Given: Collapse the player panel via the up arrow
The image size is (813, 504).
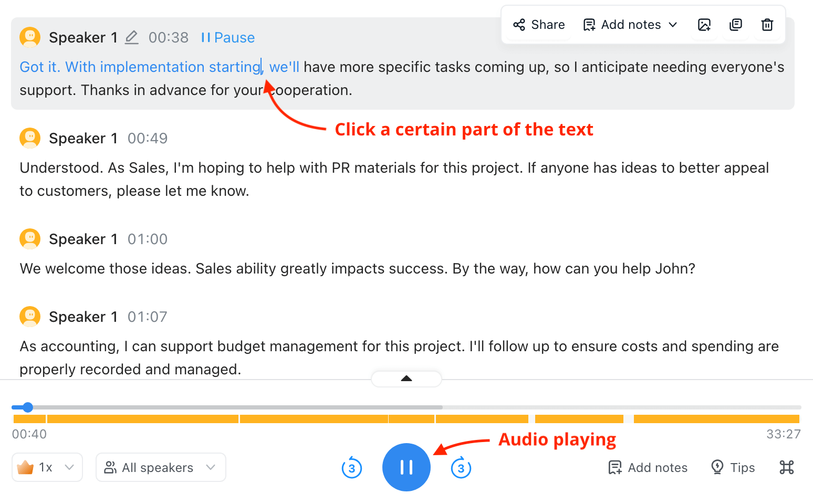Looking at the screenshot, I should coord(406,379).
